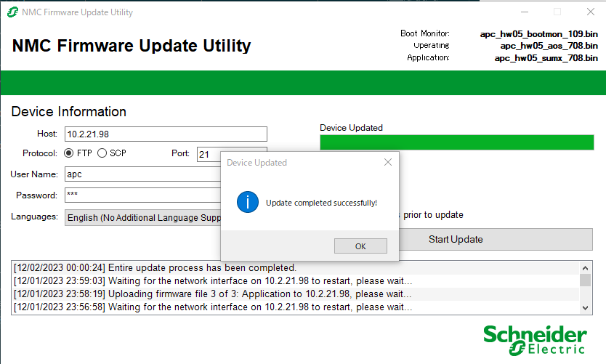Screen dimensions: 606x364
Task: Click the 'Device Updated' status label above progress bar
Action: (351, 128)
